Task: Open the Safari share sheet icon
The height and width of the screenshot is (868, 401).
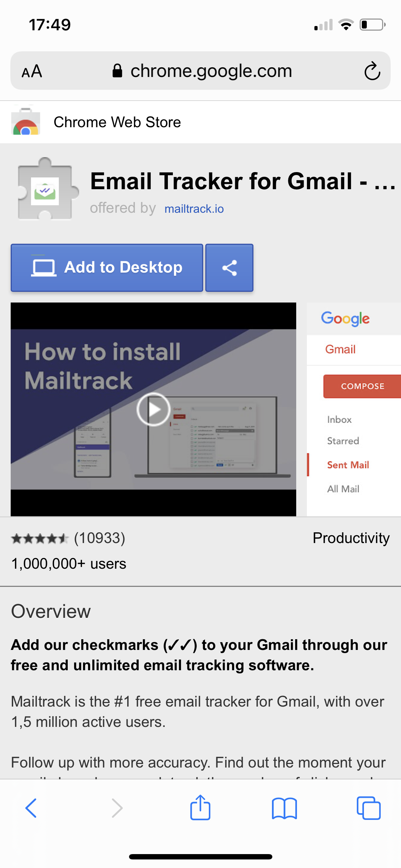Action: pos(200,807)
